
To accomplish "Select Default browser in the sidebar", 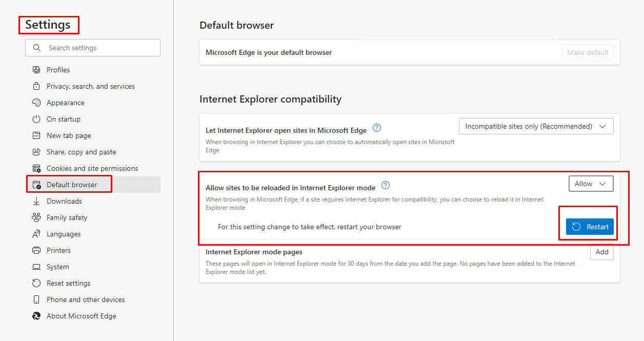I will (72, 184).
